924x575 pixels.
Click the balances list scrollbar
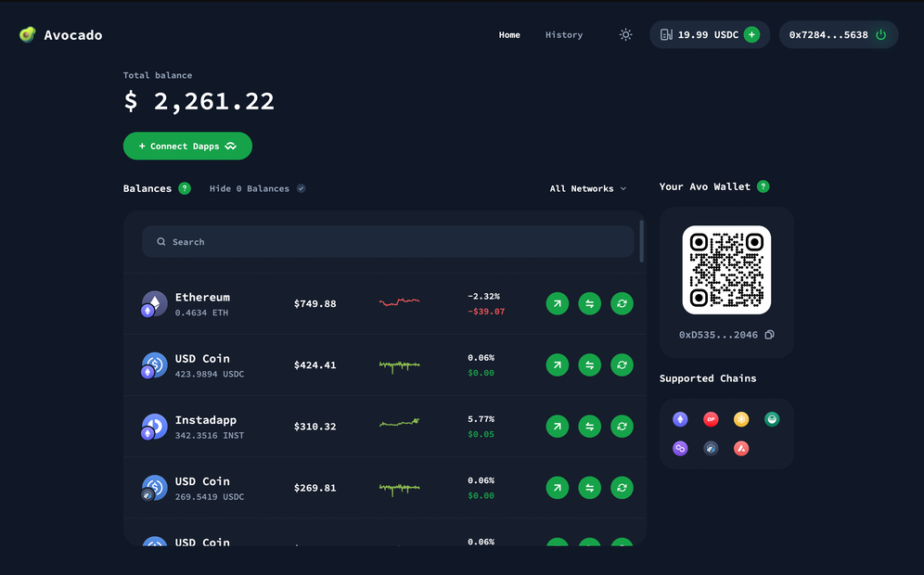click(642, 241)
